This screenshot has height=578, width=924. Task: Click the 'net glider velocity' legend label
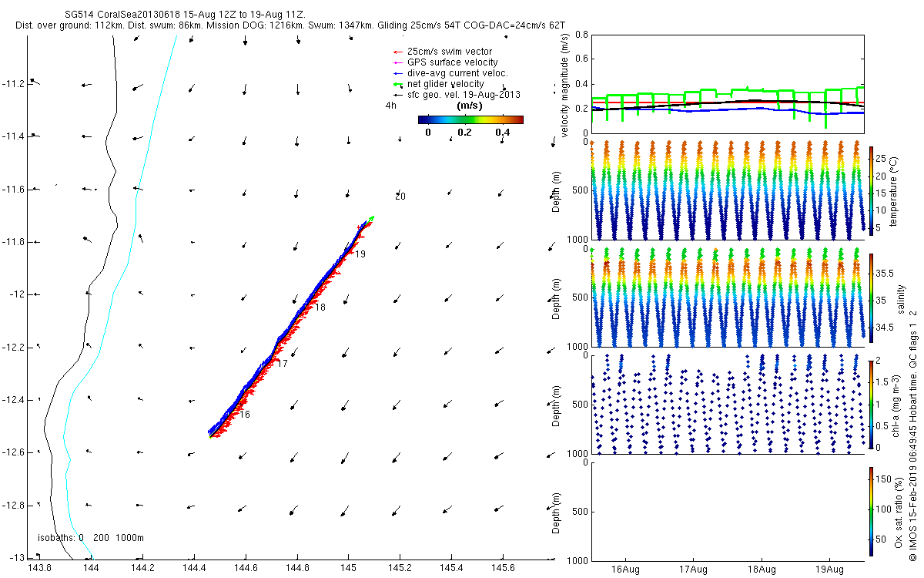[445, 84]
